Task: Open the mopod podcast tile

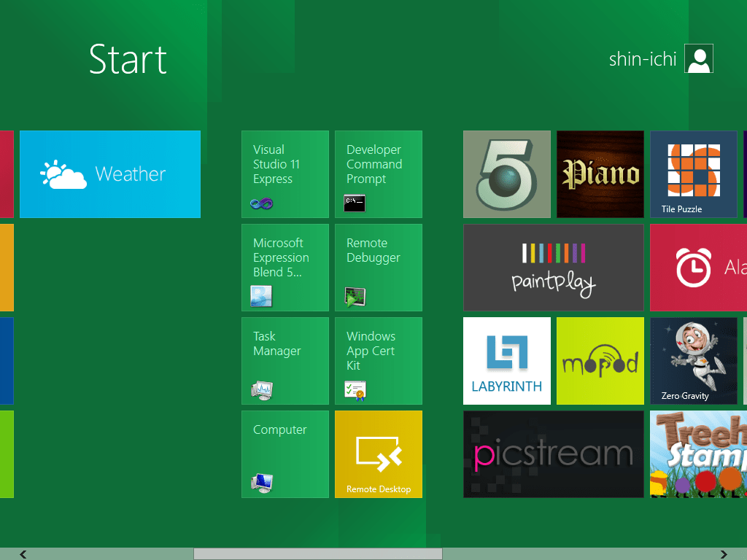Action: point(600,360)
